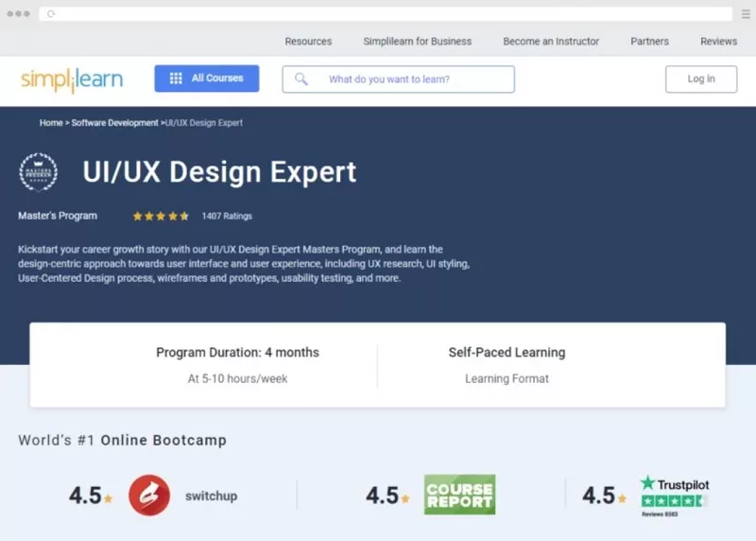Click the browser address bar
Viewport: 756px width, 541px height.
click(386, 14)
